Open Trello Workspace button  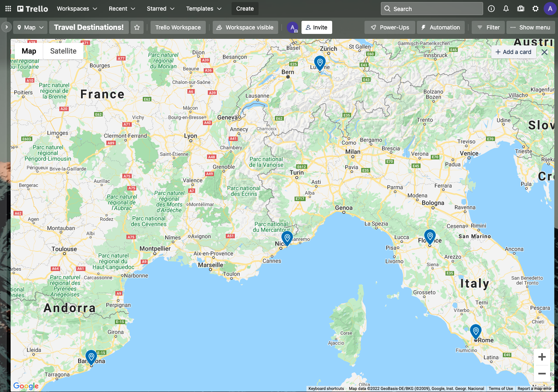point(178,27)
